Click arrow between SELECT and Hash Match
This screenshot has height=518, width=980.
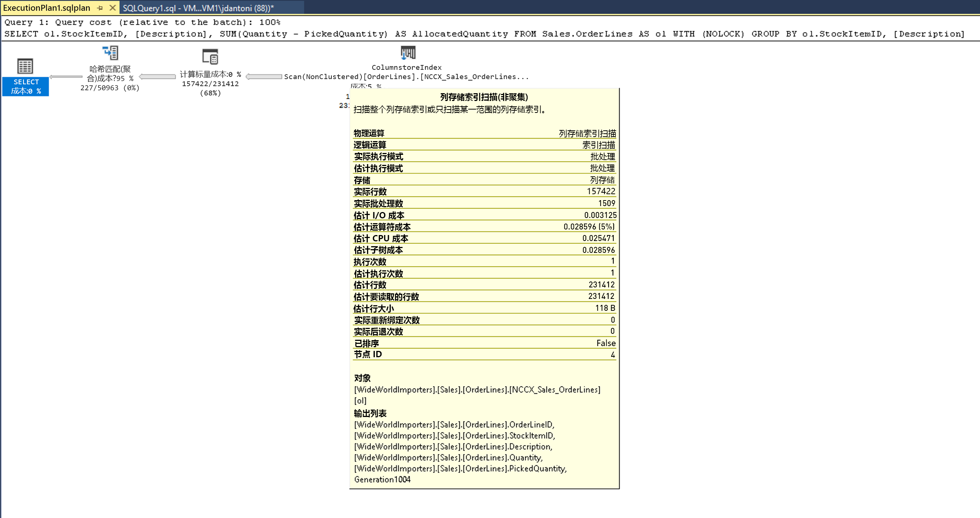coord(66,77)
